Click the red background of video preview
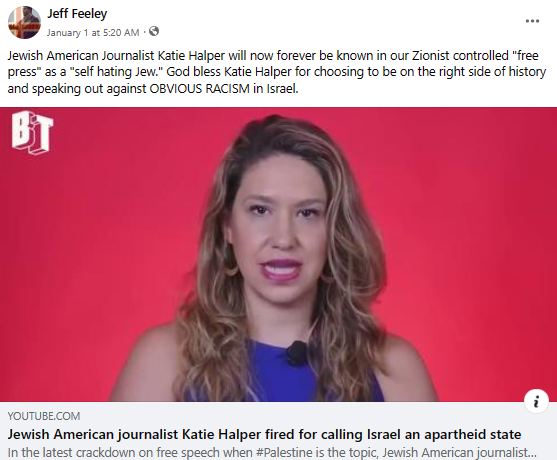Screen dimensions: 557x460 point(89,249)
